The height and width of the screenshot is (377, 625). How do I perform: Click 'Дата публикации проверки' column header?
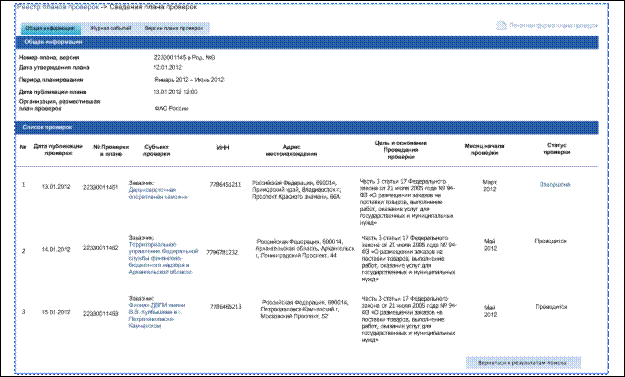pyautogui.click(x=58, y=149)
